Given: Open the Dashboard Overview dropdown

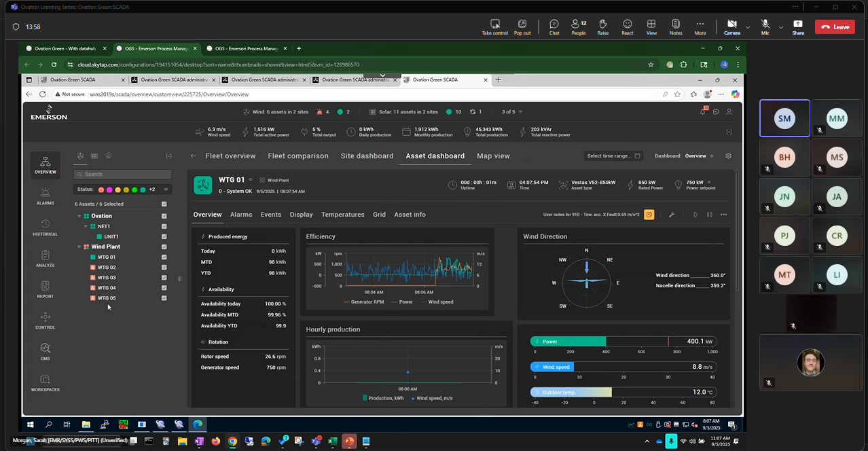Looking at the screenshot, I should tap(699, 156).
